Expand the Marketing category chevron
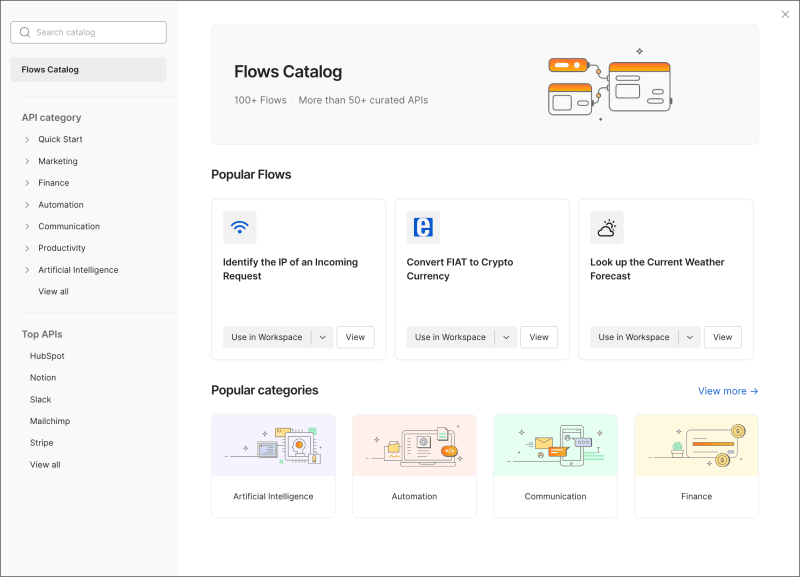Screen dimensions: 800x577 27,161
